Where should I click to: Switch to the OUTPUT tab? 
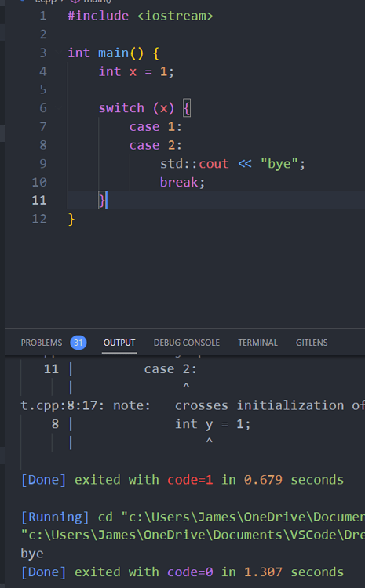119,343
